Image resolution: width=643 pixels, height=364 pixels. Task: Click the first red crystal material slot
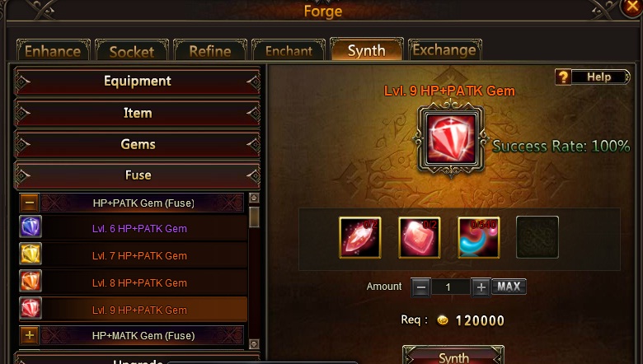point(360,237)
